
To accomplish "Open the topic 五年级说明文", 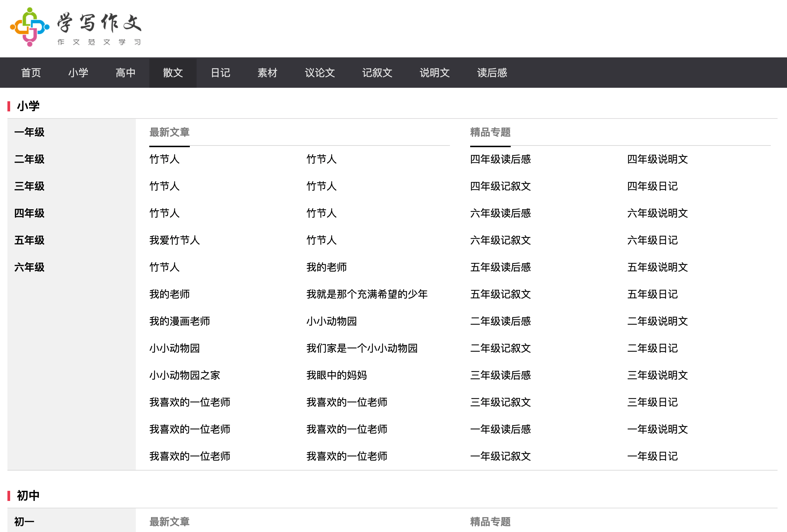I will click(658, 268).
